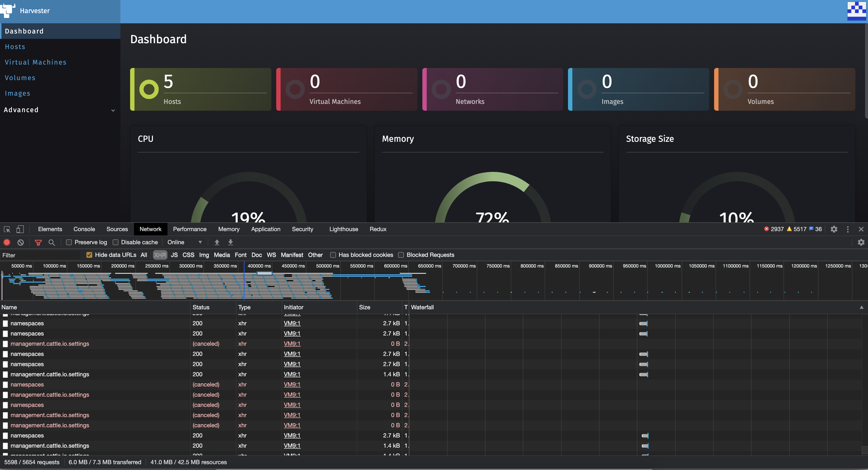Toggle the device toolbar icon

click(x=20, y=229)
